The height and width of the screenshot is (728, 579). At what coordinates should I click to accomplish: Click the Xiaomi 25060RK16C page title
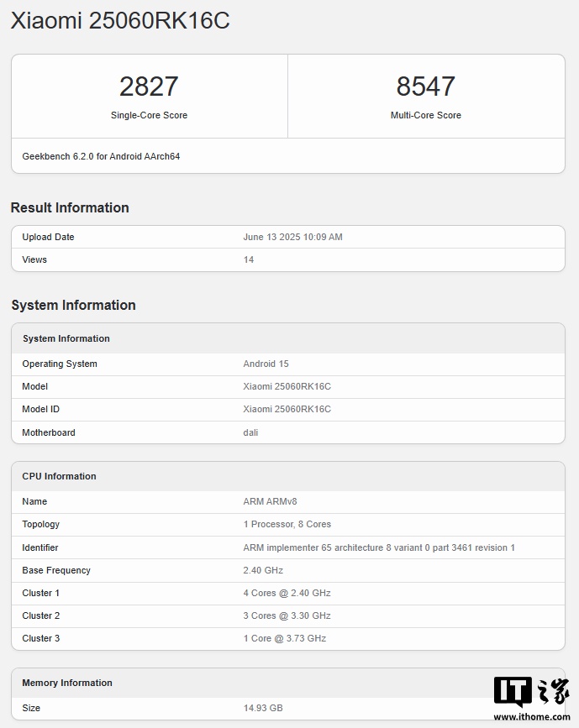120,21
